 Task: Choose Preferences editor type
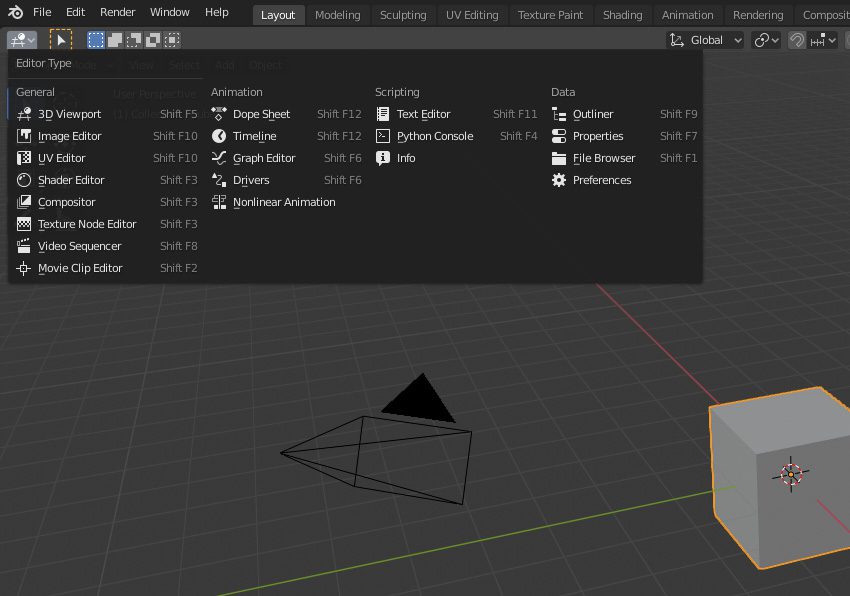[624, 180]
